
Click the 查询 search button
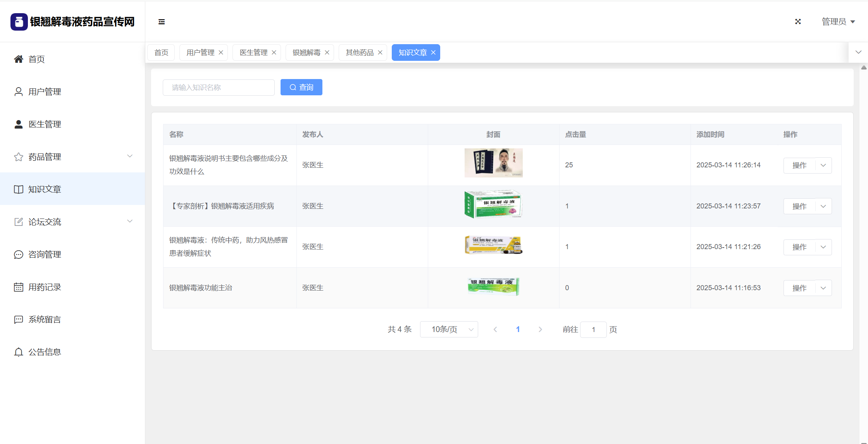tap(301, 88)
